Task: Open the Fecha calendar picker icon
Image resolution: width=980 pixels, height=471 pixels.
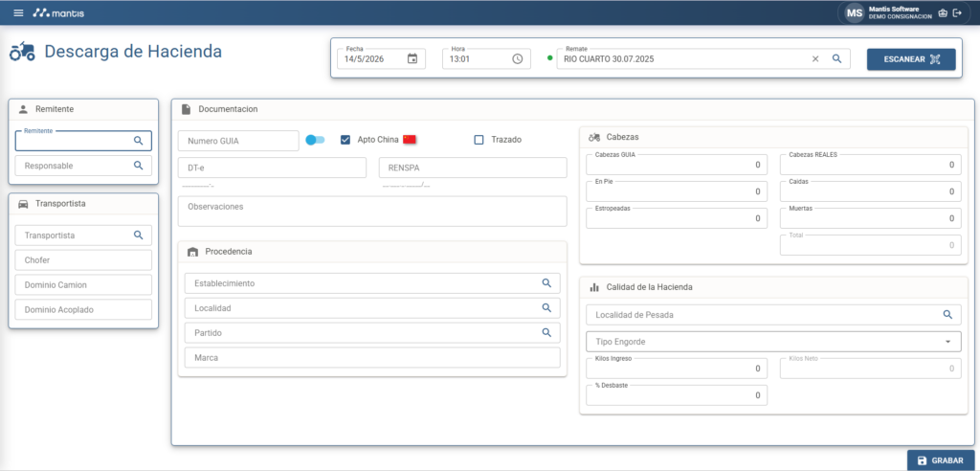Action: pyautogui.click(x=412, y=58)
